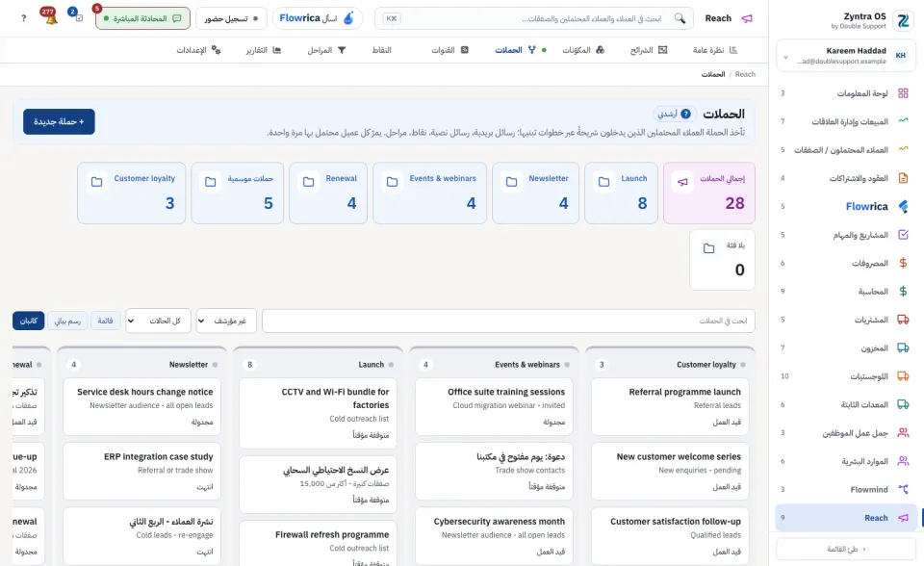Viewport: 924px width, 566px height.
Task: Filter by the Launch category card
Action: coord(621,193)
